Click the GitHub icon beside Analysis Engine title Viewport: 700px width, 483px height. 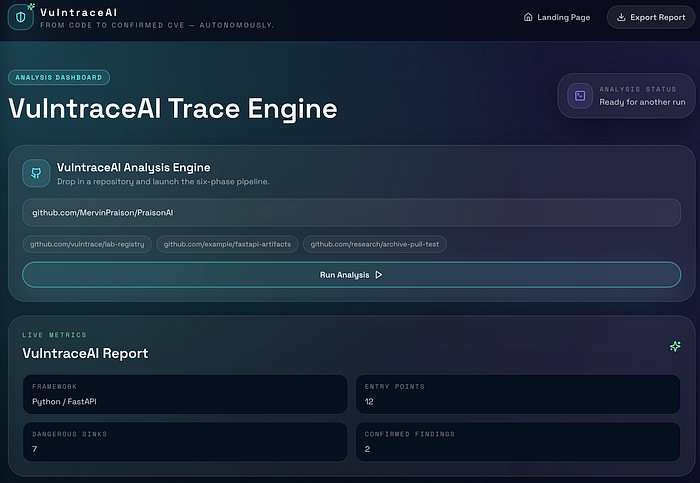click(x=36, y=173)
